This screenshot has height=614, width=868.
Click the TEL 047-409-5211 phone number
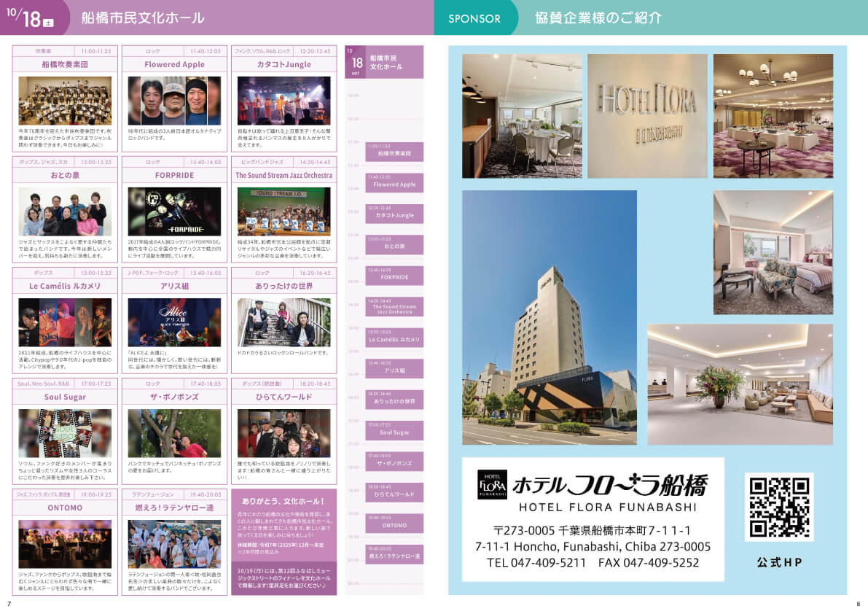pyautogui.click(x=536, y=563)
